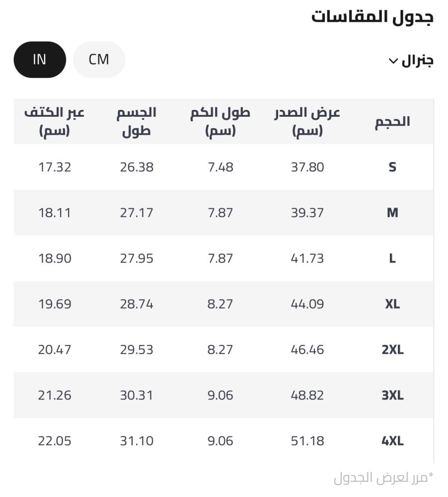Screen dimensions: 448x497
Task: Select the S size row label
Action: (x=392, y=167)
